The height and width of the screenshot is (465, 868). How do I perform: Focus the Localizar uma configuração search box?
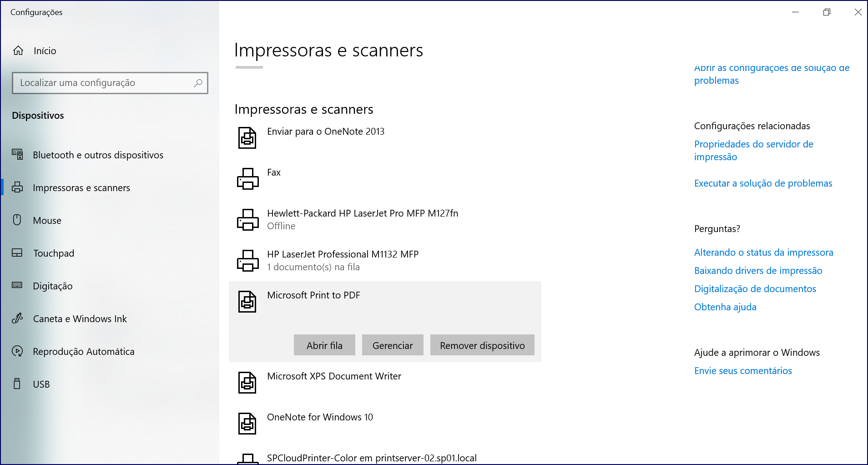tap(110, 83)
